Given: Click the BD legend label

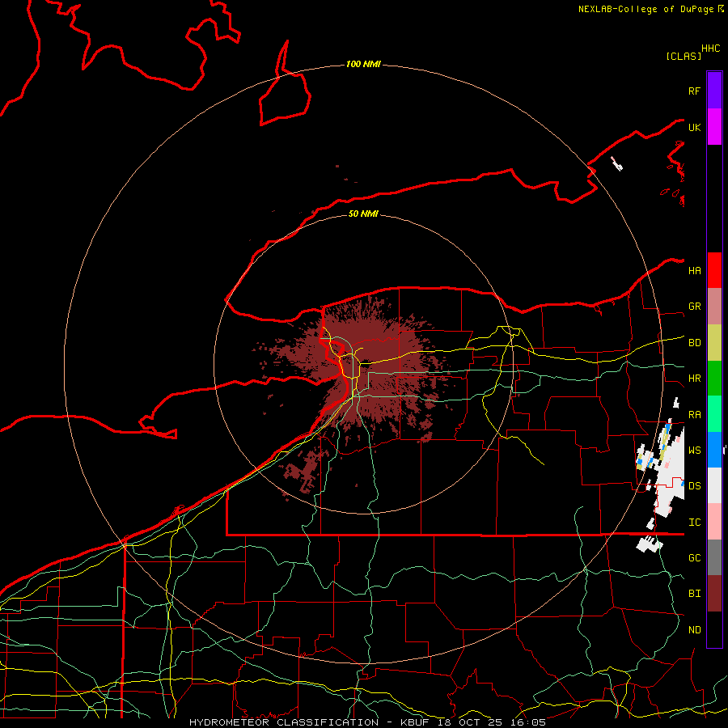Looking at the screenshot, I should 694,343.
